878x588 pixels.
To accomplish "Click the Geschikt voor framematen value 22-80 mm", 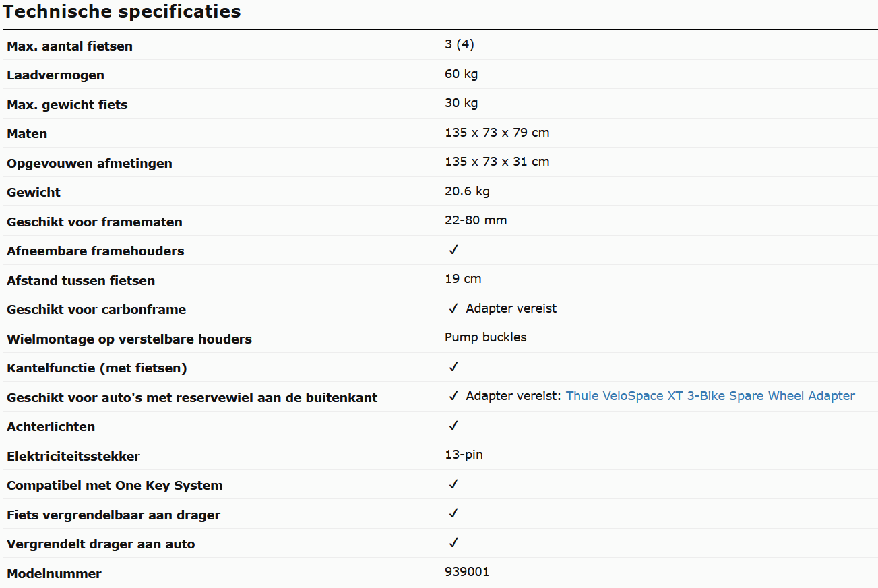I will 476,220.
